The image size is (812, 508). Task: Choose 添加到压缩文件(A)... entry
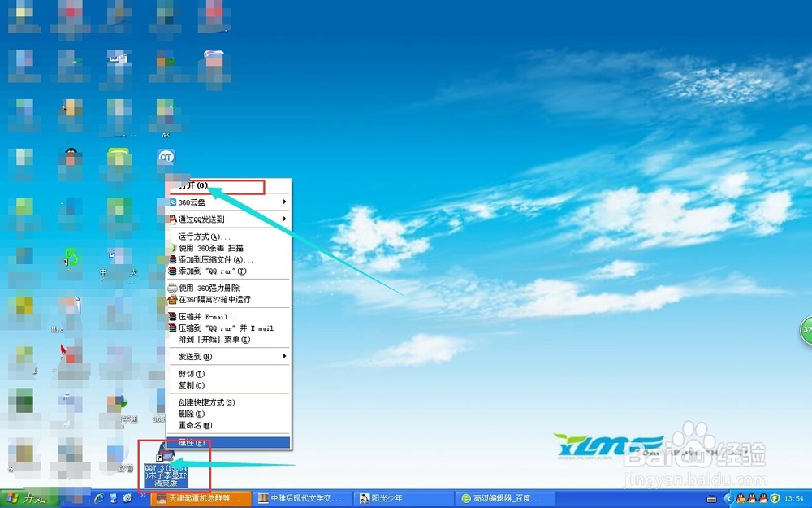point(228,259)
